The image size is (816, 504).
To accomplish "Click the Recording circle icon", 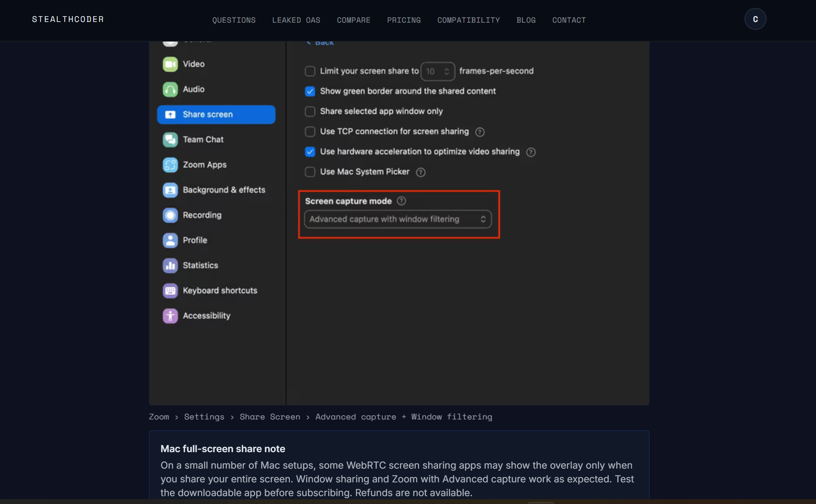I will coord(170,215).
